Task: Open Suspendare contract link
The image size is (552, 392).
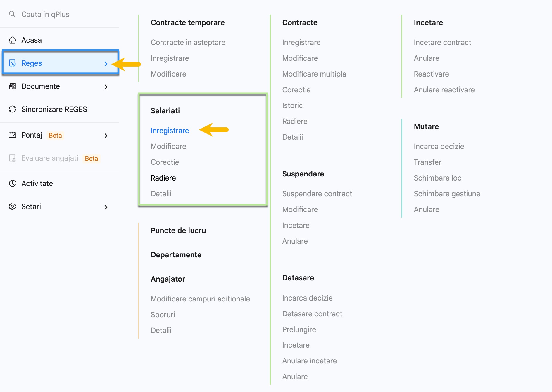Action: 317,194
